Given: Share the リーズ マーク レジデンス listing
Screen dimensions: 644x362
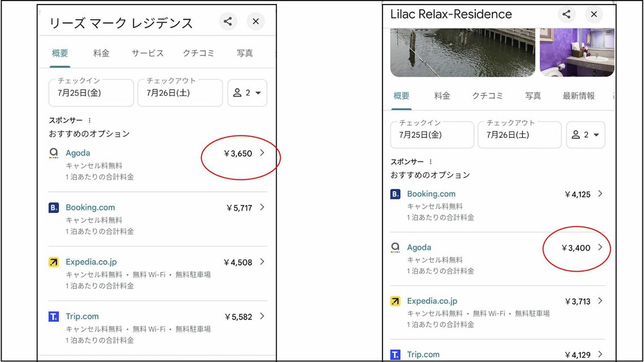Looking at the screenshot, I should 228,21.
